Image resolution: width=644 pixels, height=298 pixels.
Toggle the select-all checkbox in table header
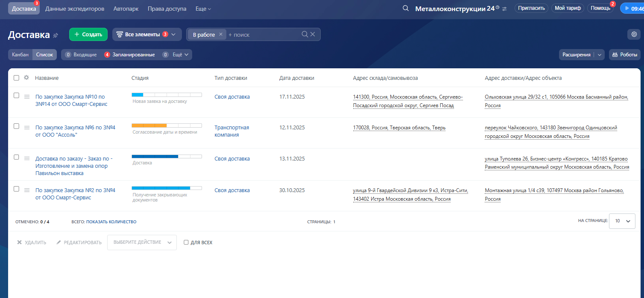[16, 78]
